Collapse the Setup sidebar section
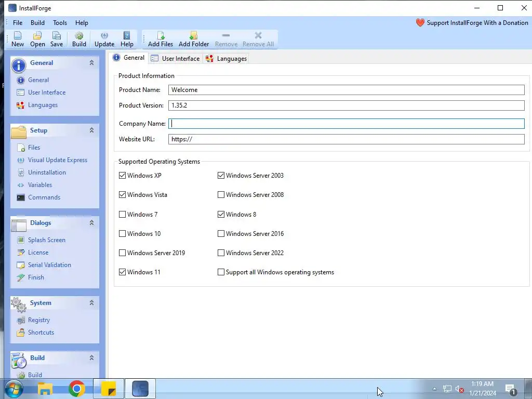Viewport: 532px width, 399px height. pyautogui.click(x=91, y=130)
